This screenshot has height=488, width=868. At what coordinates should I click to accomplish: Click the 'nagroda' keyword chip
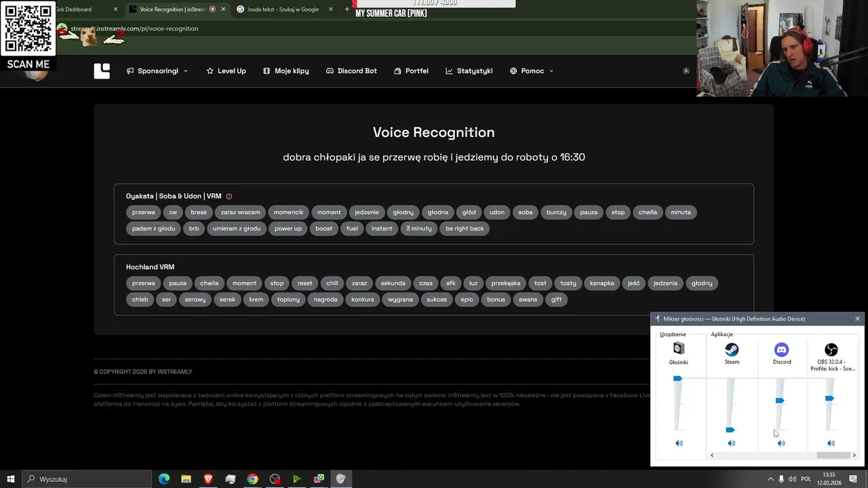click(x=325, y=300)
